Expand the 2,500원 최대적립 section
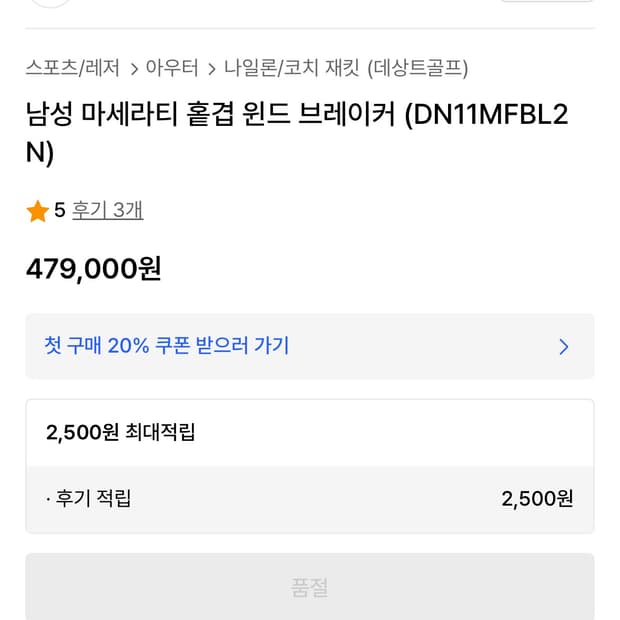620x620 pixels. [121, 432]
